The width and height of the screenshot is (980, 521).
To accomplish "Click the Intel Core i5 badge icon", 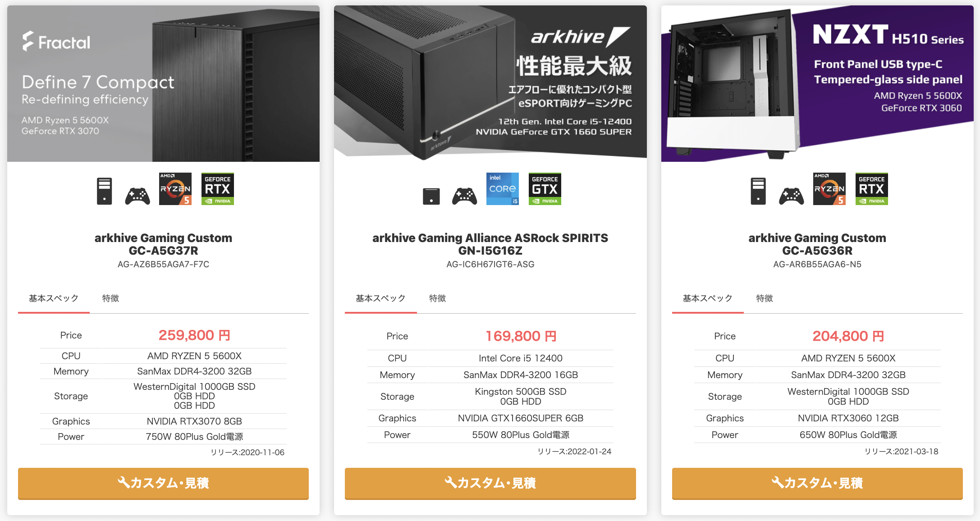I will click(503, 189).
